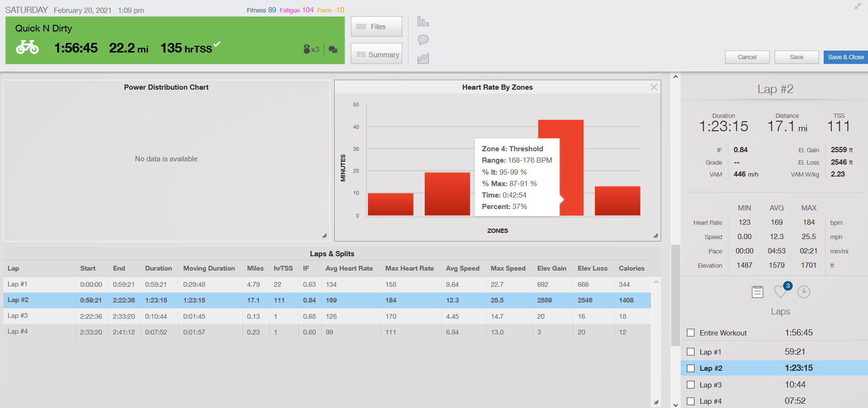Click the kettlebell x3 icon
The width and height of the screenshot is (868, 408).
(x=311, y=49)
